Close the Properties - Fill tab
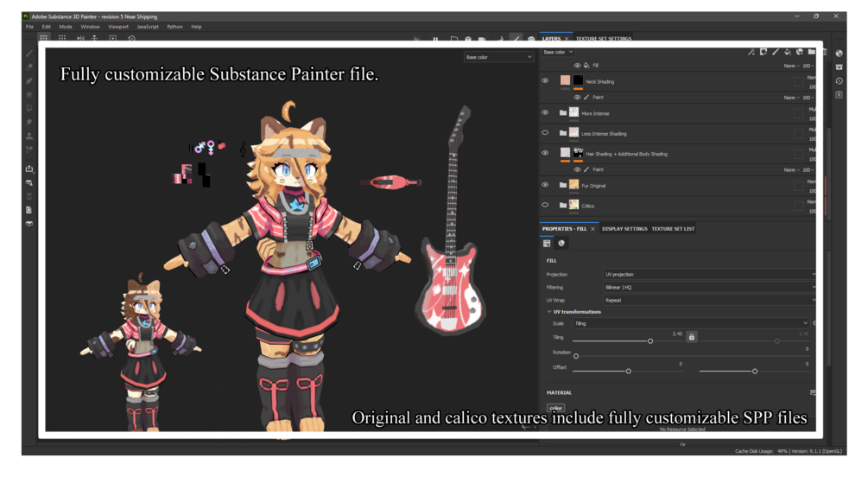868x477 pixels. (592, 229)
